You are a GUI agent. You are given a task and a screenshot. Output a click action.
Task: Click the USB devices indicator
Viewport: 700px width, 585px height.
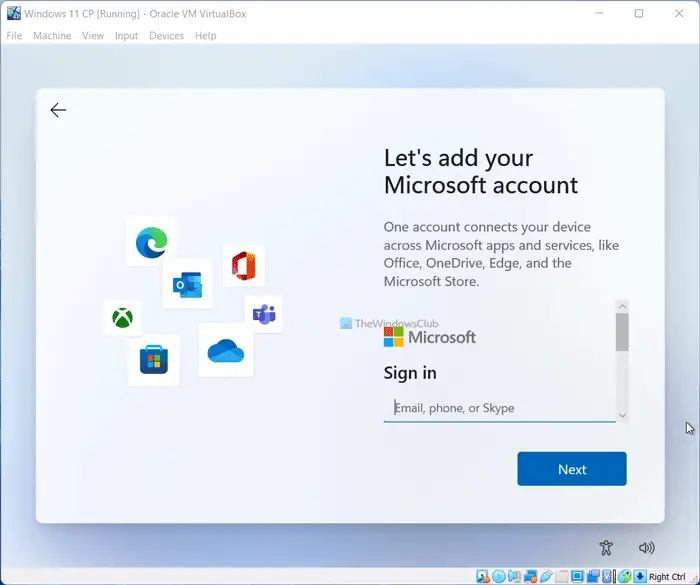546,577
